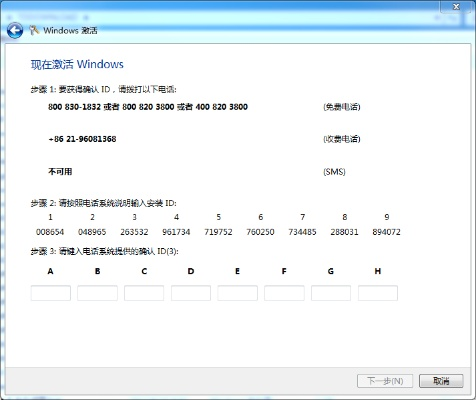Click installation ID group 760250

[x=260, y=232]
